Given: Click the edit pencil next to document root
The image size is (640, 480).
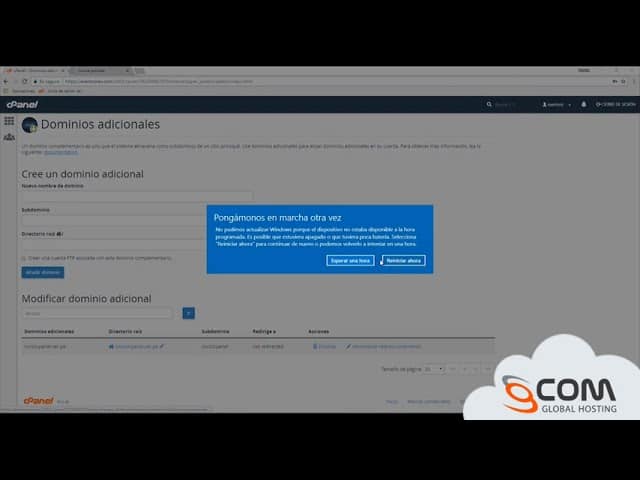Looking at the screenshot, I should click(x=162, y=346).
